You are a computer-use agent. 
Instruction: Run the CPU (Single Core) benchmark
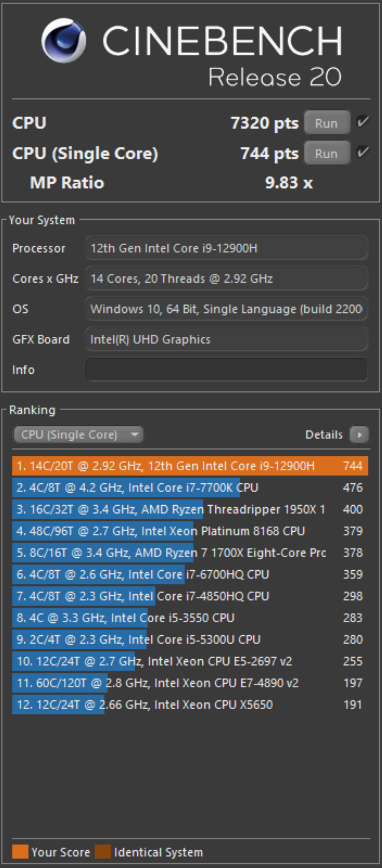[326, 154]
